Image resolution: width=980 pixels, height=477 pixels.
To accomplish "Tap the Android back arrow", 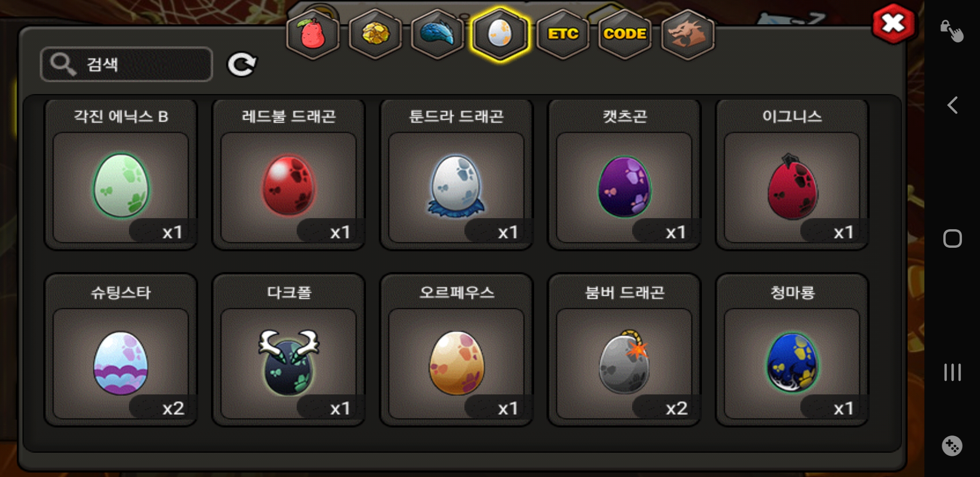I will pos(952,105).
